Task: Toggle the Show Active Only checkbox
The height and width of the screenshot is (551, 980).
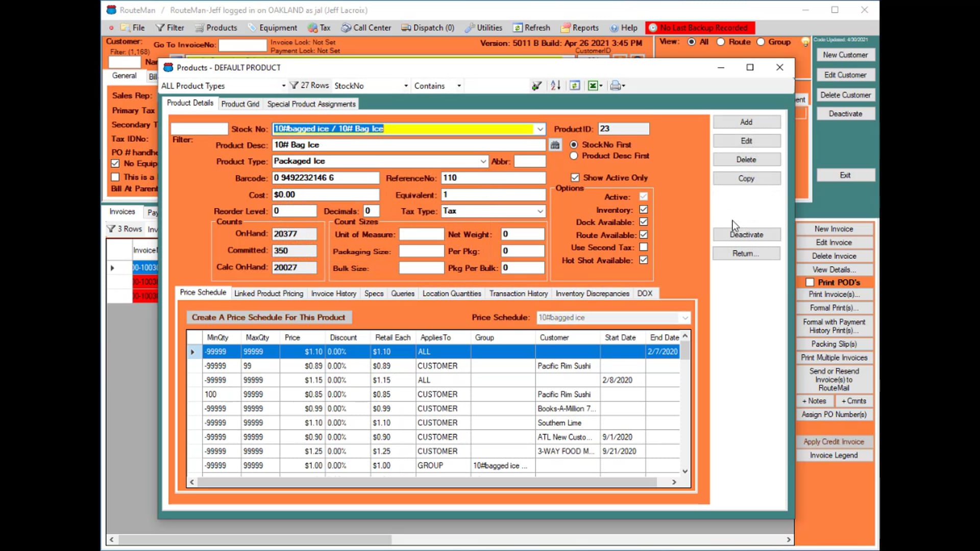Action: pos(575,178)
